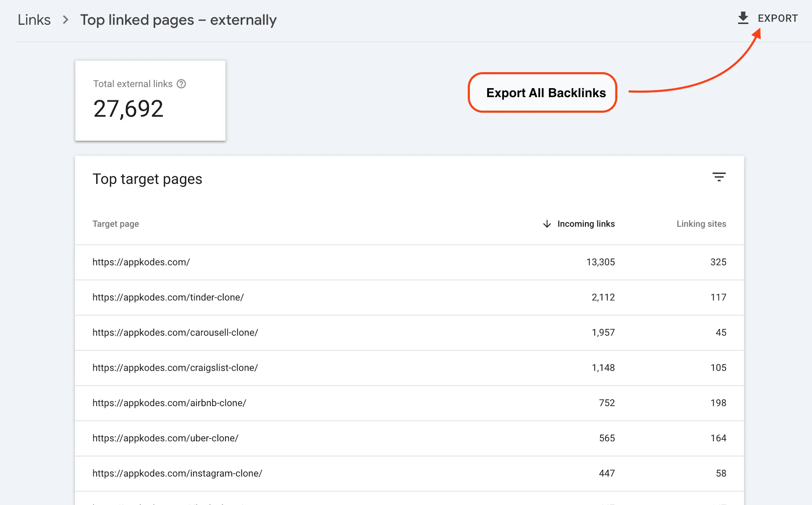Click the 45 linking sites value
This screenshot has height=505, width=812.
tap(721, 333)
